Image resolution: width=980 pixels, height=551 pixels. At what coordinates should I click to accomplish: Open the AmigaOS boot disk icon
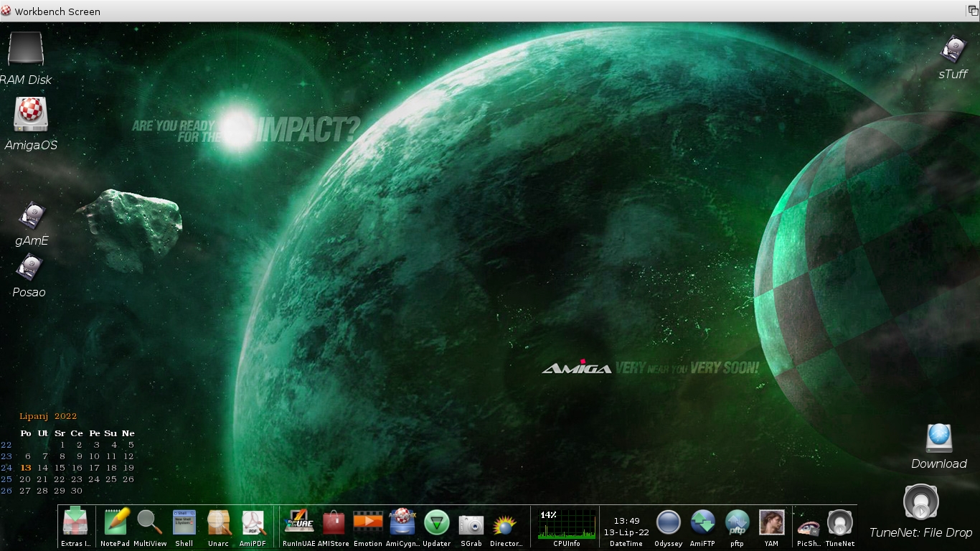(31, 114)
